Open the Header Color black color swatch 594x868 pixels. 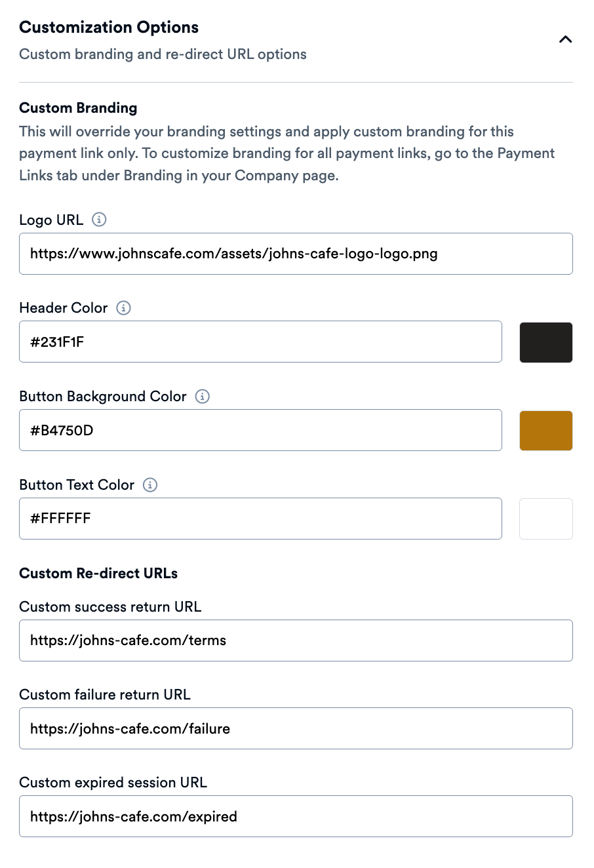click(x=545, y=342)
